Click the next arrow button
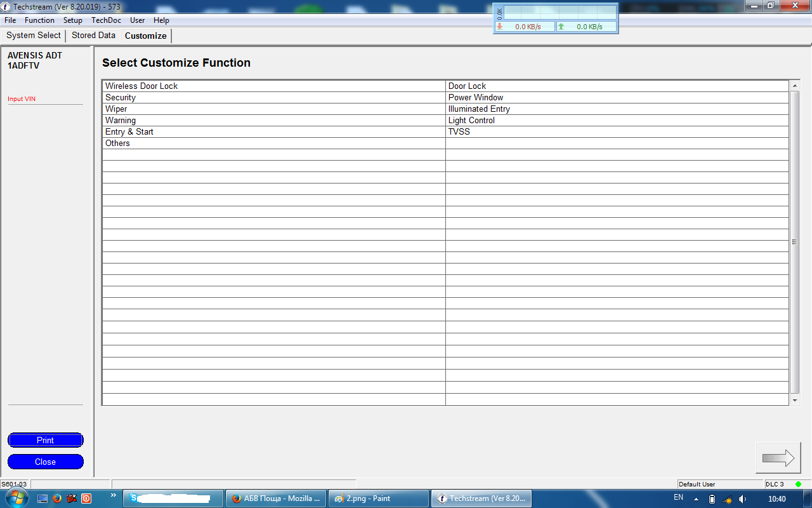The height and width of the screenshot is (508, 812). [778, 458]
